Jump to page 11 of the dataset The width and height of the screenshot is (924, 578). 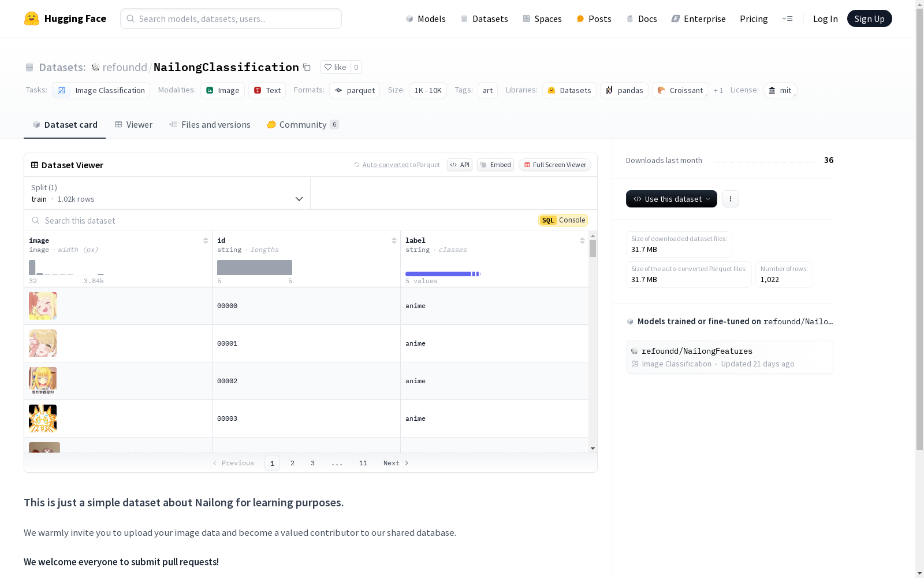[363, 463]
